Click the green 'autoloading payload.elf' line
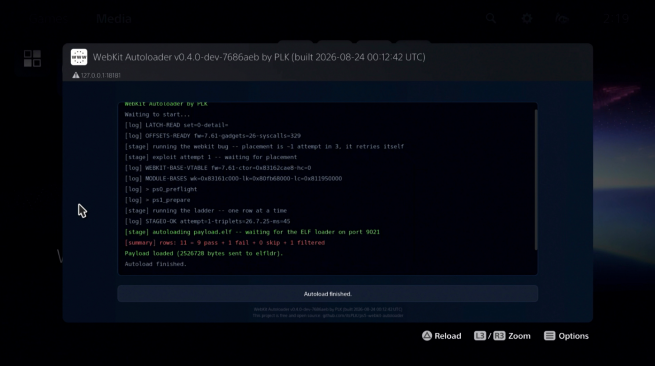The width and height of the screenshot is (655, 366). [252, 232]
